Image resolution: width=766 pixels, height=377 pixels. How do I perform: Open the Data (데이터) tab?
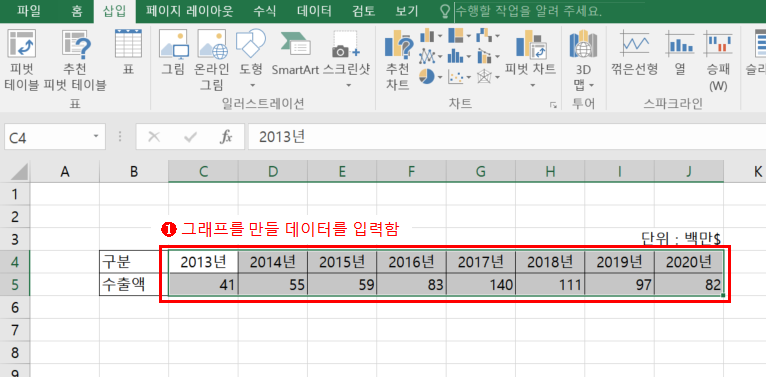coord(315,11)
